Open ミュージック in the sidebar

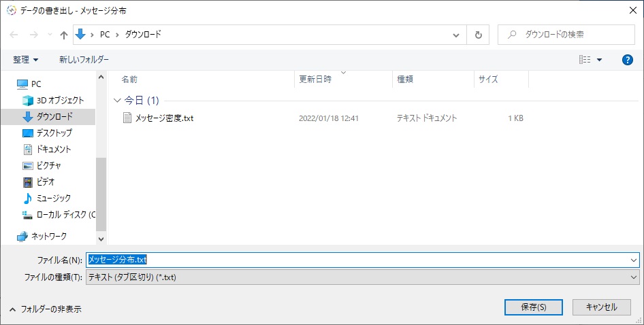pyautogui.click(x=53, y=198)
